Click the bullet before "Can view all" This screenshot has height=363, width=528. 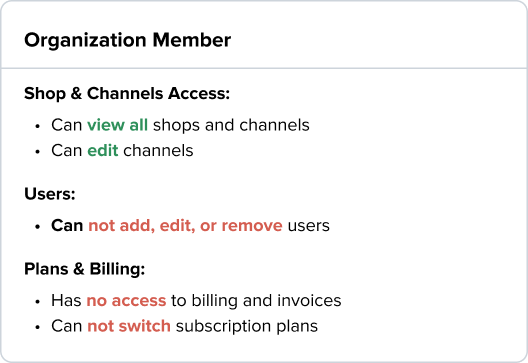pos(37,127)
